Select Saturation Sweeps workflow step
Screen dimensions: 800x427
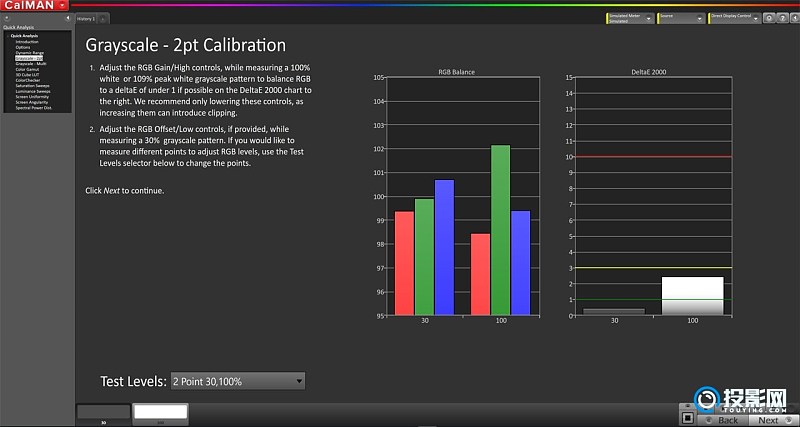pyautogui.click(x=32, y=86)
